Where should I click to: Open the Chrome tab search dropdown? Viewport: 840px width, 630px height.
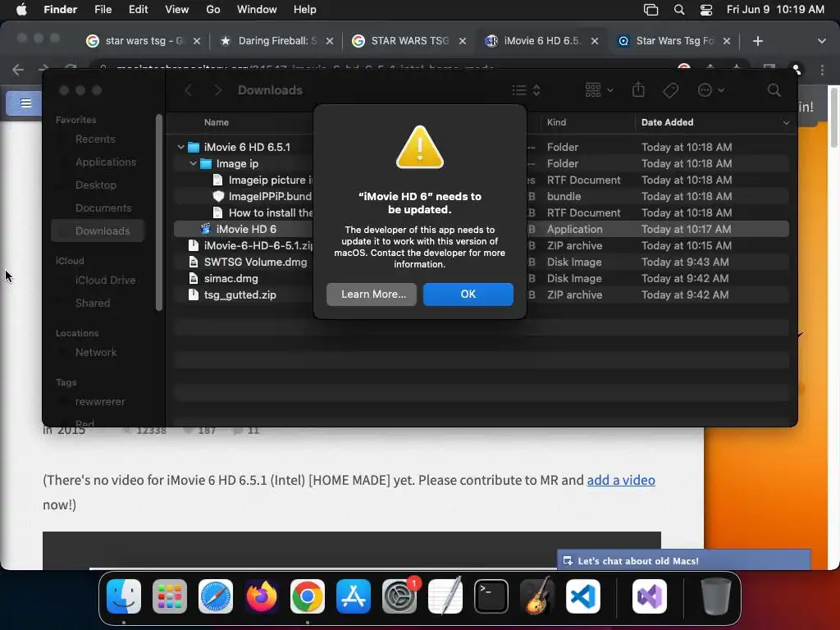pos(821,41)
